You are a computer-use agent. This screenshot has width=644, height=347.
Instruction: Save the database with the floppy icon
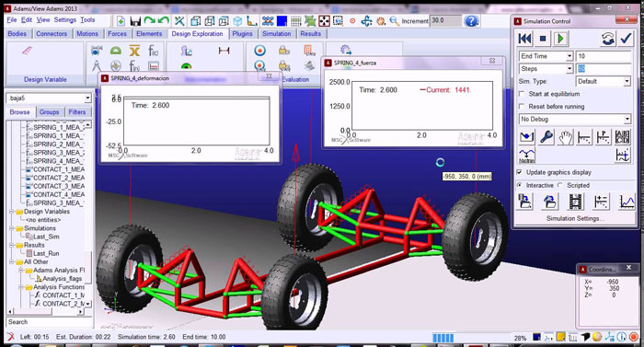pyautogui.click(x=135, y=21)
